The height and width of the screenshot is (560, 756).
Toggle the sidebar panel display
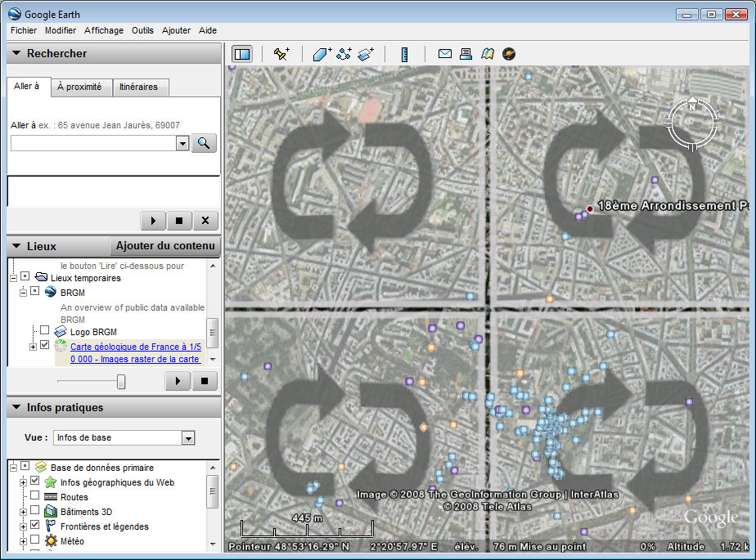(242, 54)
